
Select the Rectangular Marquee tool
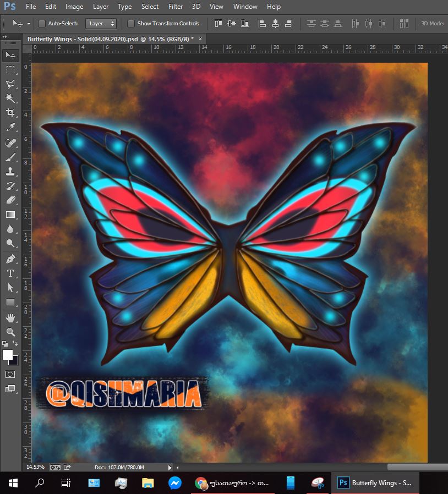[10, 70]
